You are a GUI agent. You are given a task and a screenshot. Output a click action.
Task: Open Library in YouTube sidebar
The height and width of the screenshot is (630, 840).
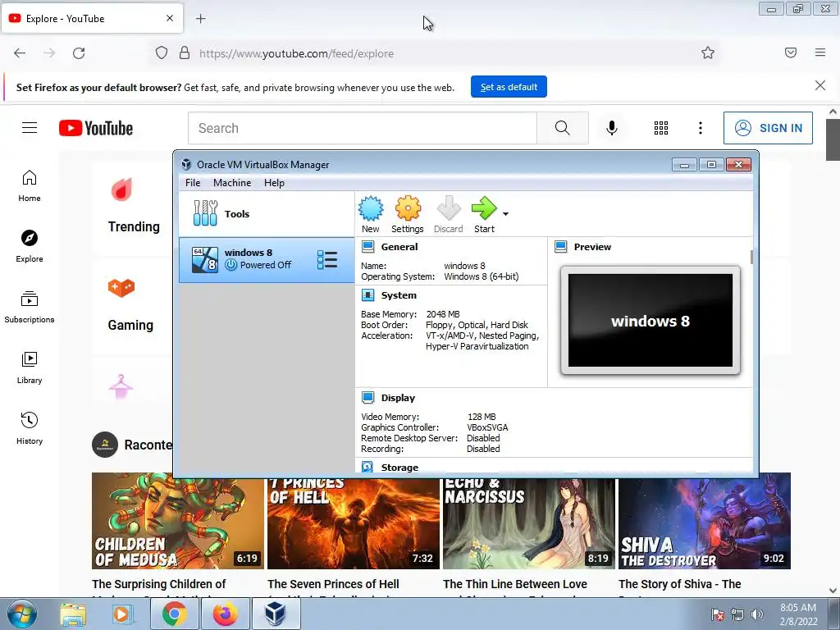(x=30, y=368)
